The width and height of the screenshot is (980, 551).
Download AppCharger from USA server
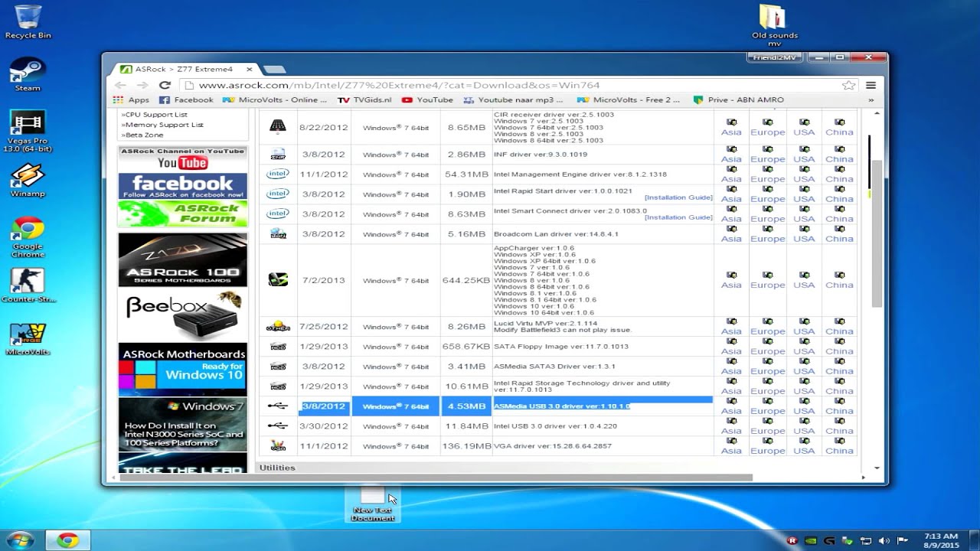pyautogui.click(x=804, y=280)
